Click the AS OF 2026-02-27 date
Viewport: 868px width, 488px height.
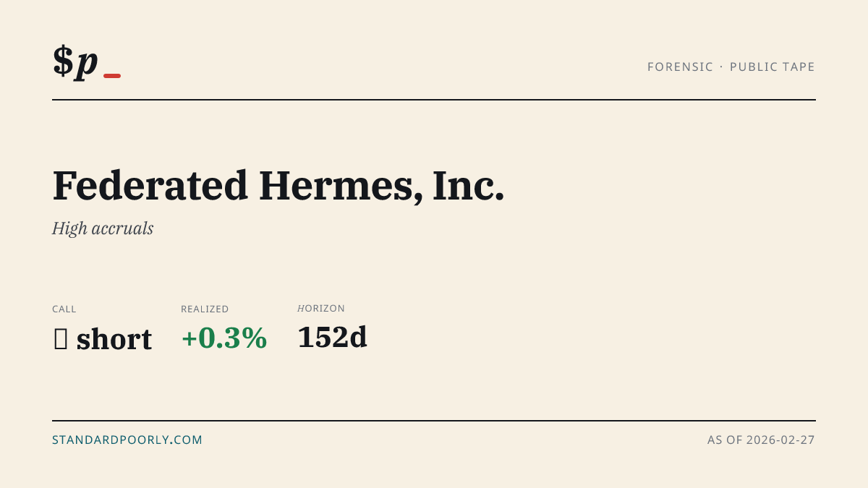pos(761,440)
